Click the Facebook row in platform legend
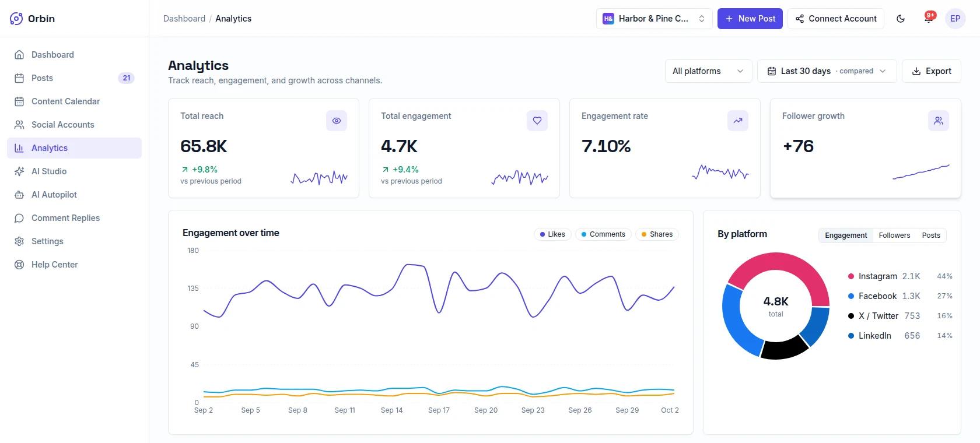 pos(900,296)
